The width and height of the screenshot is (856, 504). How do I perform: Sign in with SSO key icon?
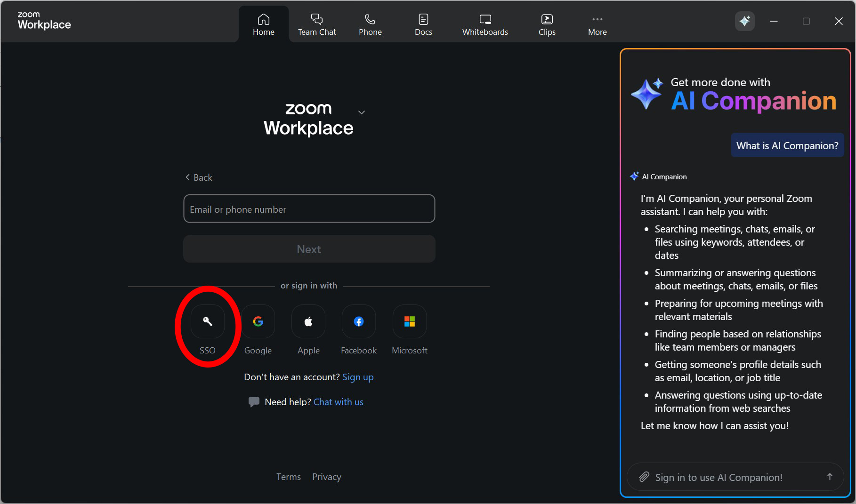coord(208,321)
